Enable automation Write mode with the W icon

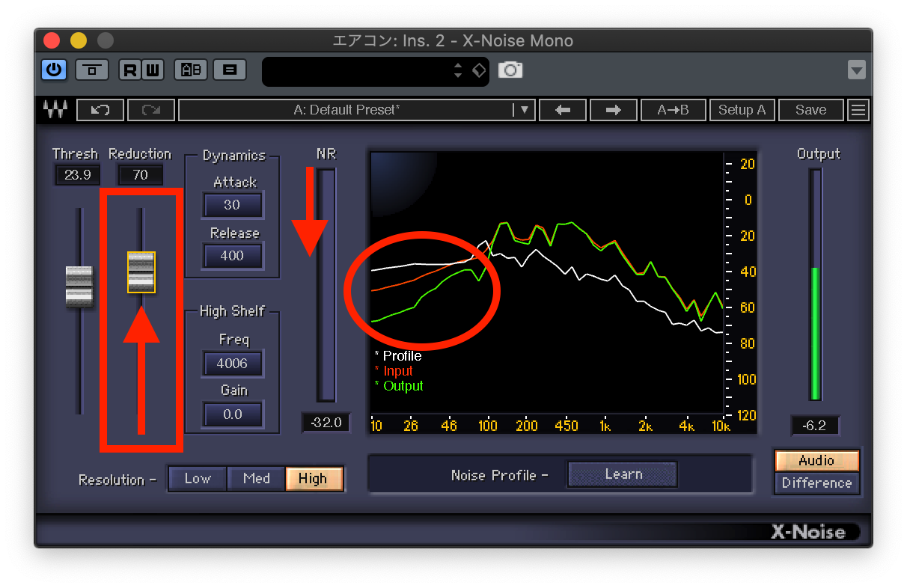(x=152, y=70)
